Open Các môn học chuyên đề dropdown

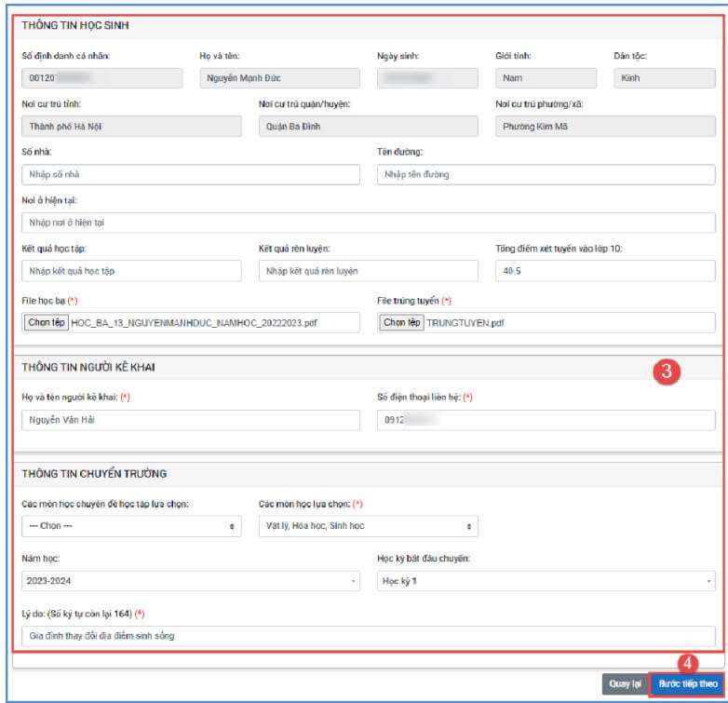pos(131,527)
